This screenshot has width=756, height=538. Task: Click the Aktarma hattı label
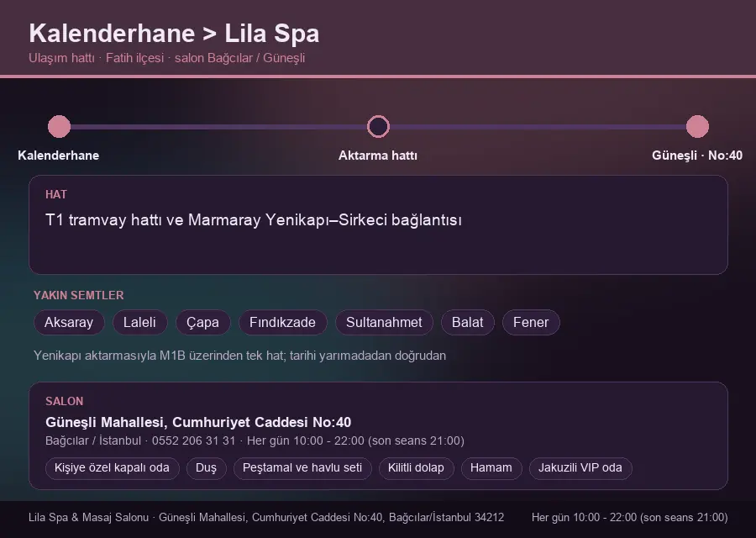pyautogui.click(x=378, y=156)
